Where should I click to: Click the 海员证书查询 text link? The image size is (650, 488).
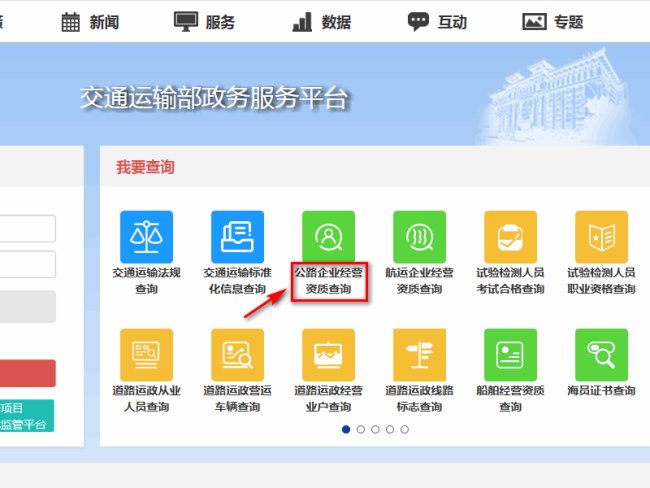[601, 391]
